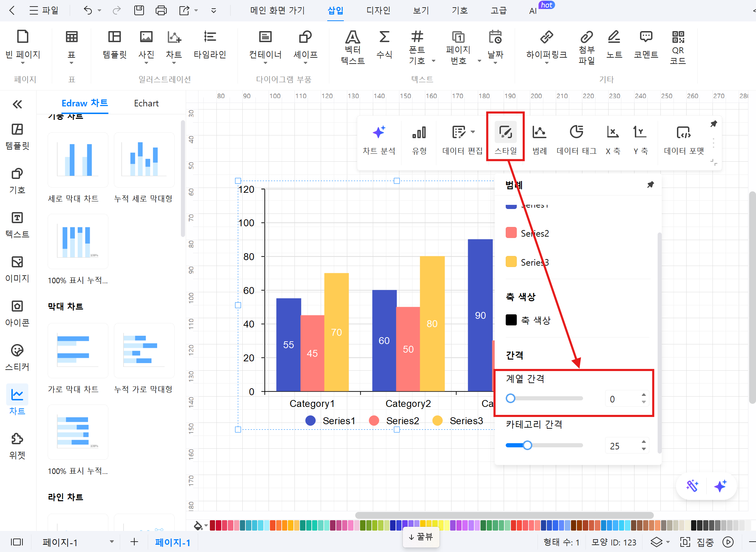Switch to the 보기 ribbon tab
The height and width of the screenshot is (552, 756).
pos(421,10)
